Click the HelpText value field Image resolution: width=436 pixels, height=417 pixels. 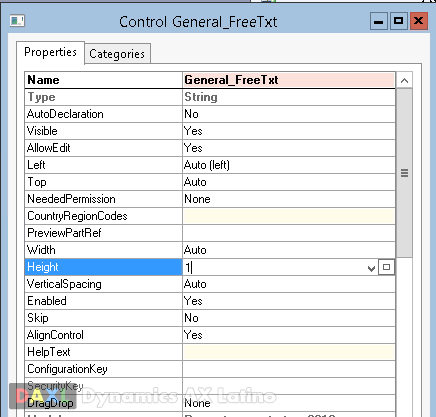289,352
